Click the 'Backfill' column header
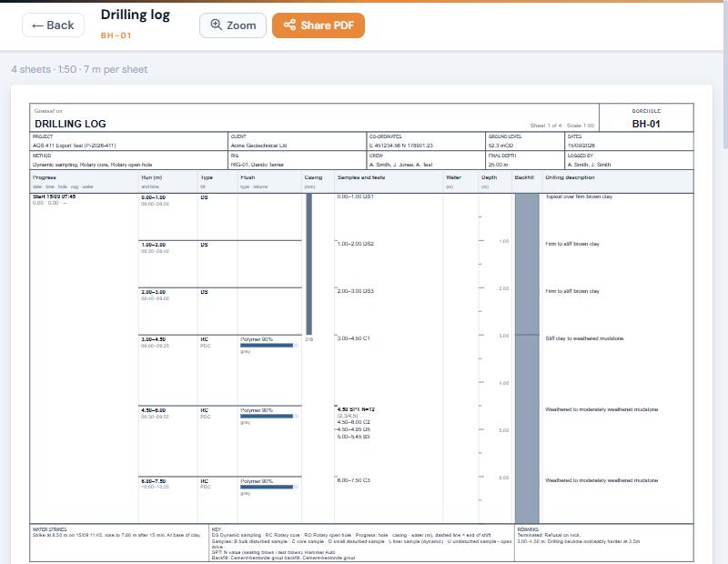This screenshot has width=728, height=564. [524, 177]
